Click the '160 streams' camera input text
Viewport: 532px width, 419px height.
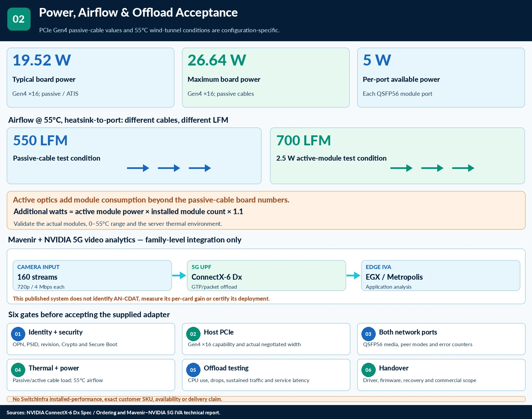point(37,277)
